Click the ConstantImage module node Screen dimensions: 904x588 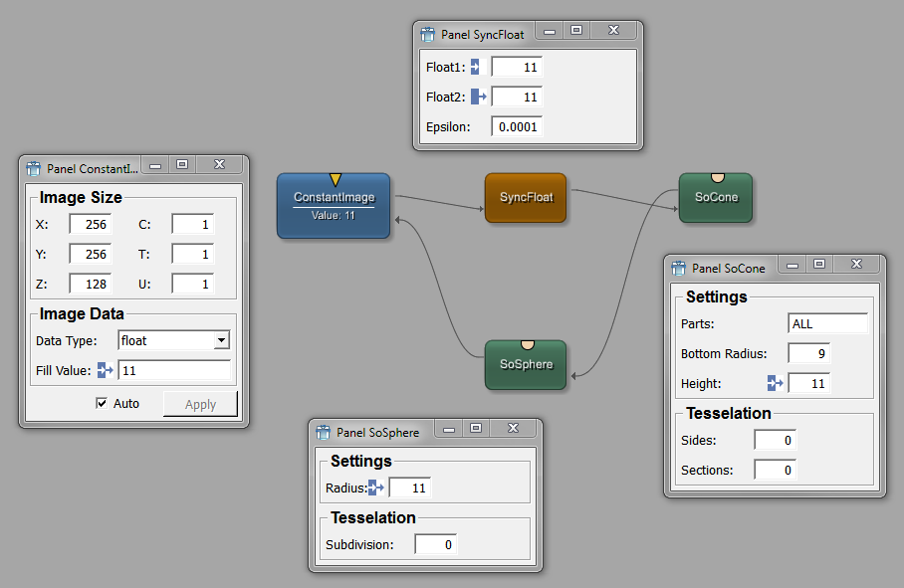coord(333,206)
